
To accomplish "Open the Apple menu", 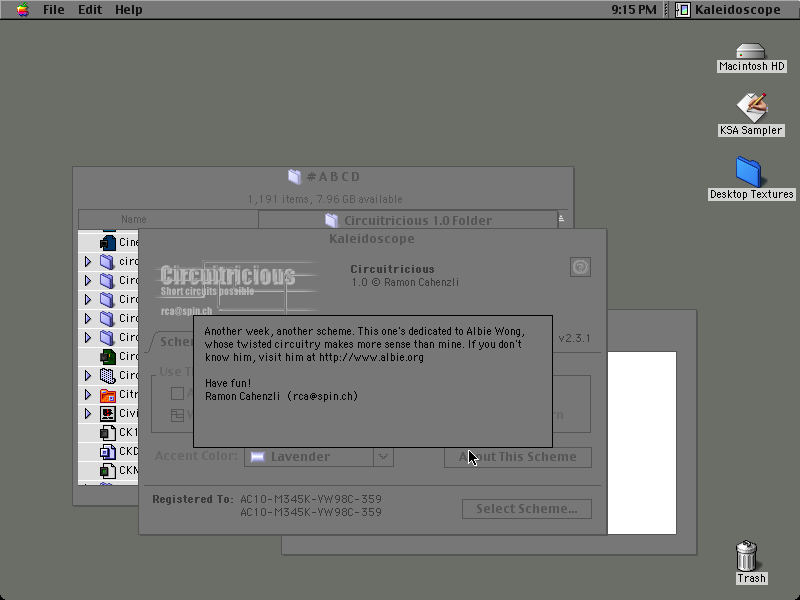I will coord(22,10).
